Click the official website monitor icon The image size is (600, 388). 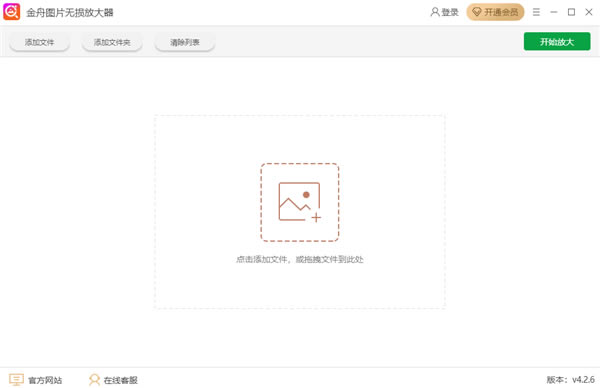[16, 380]
